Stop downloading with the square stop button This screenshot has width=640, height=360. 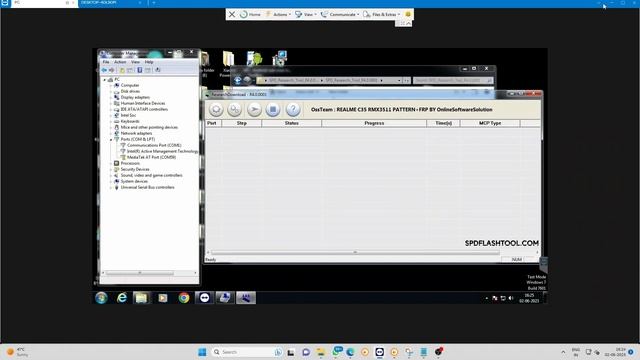coord(273,109)
